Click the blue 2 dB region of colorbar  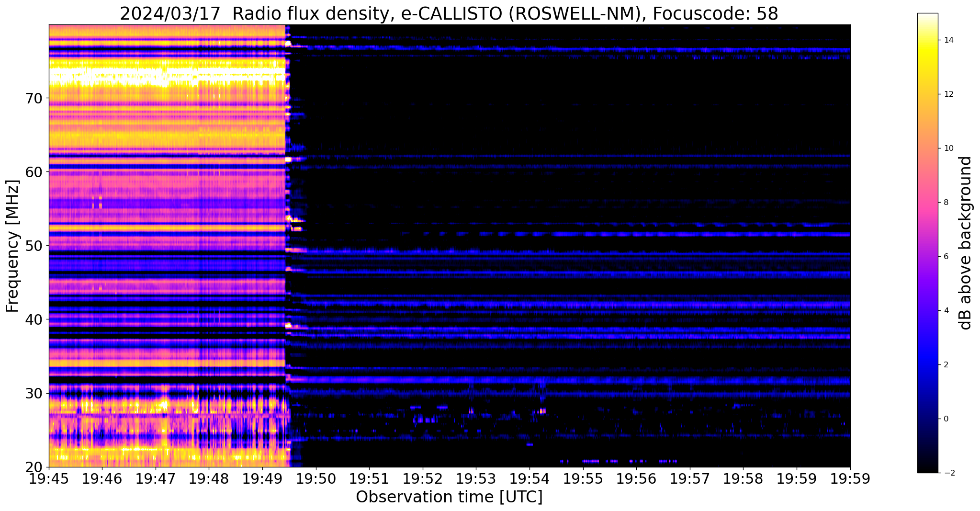pos(927,364)
